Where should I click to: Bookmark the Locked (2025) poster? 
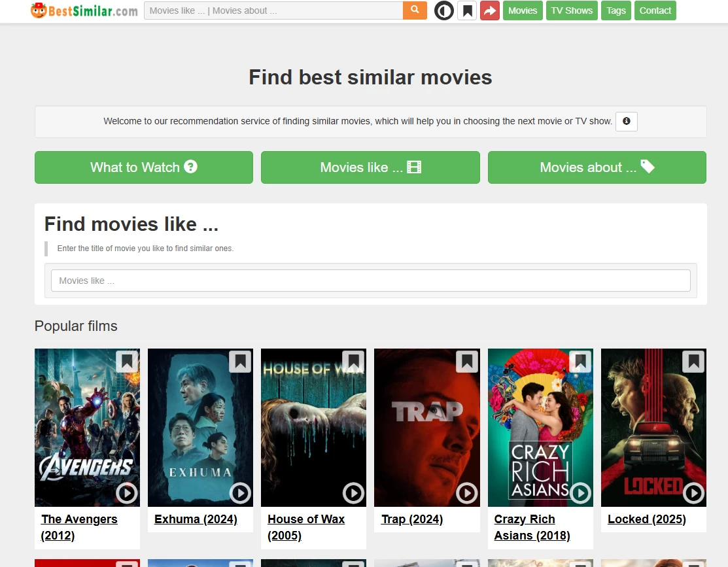click(x=693, y=361)
